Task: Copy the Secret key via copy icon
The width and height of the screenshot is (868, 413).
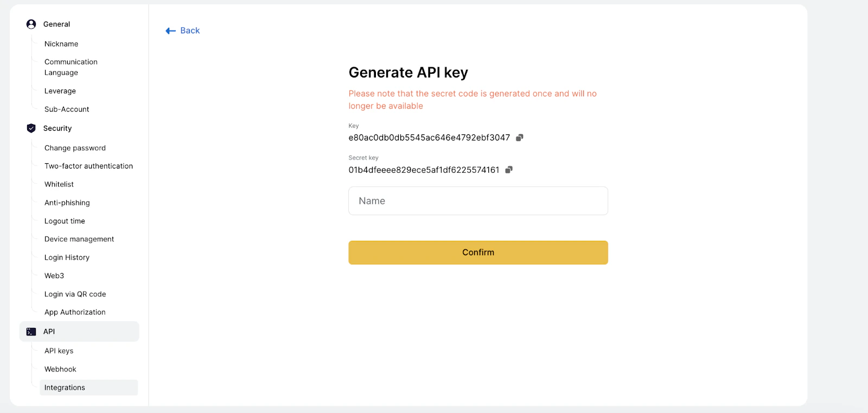Action: tap(509, 170)
